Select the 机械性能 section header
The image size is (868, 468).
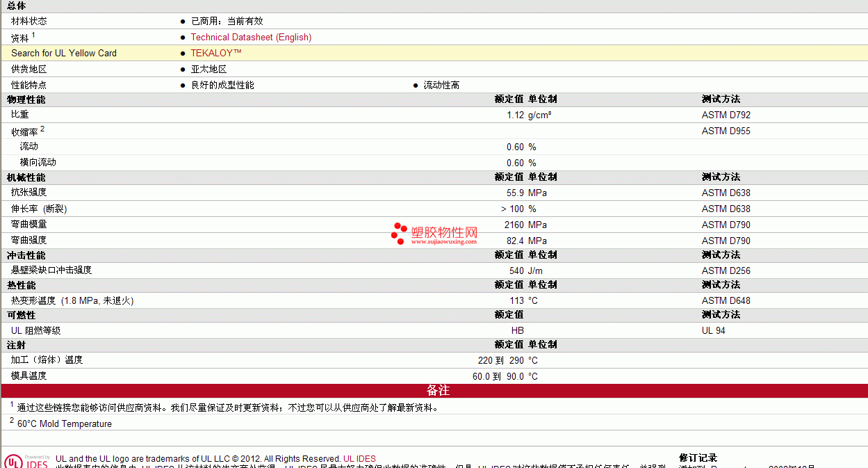click(26, 177)
